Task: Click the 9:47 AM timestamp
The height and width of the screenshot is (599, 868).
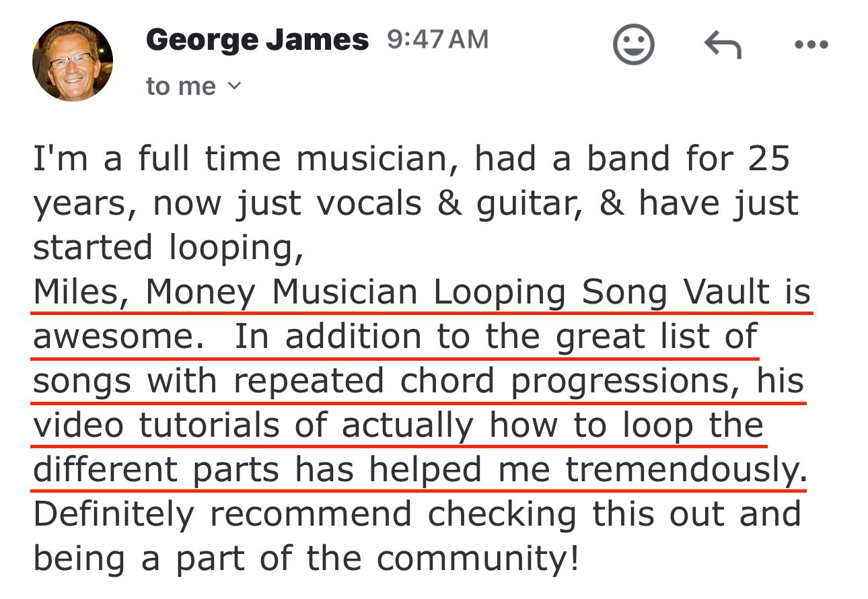Action: (438, 40)
